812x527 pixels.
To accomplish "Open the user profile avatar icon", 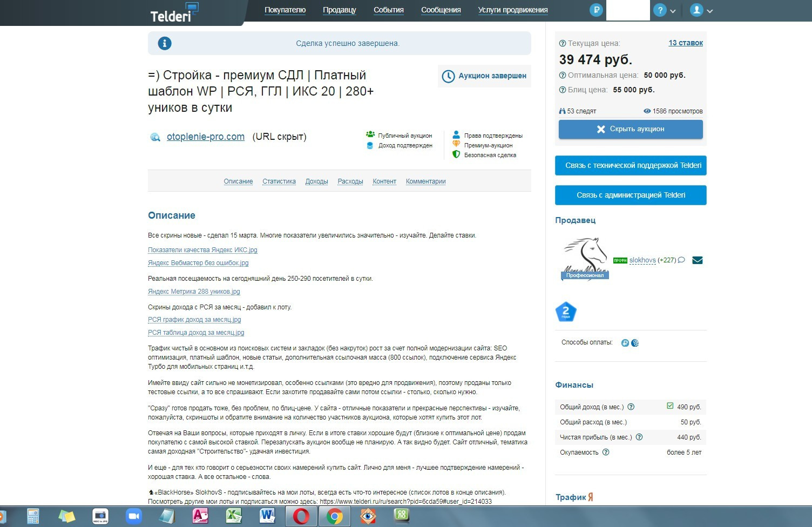I will (x=696, y=10).
